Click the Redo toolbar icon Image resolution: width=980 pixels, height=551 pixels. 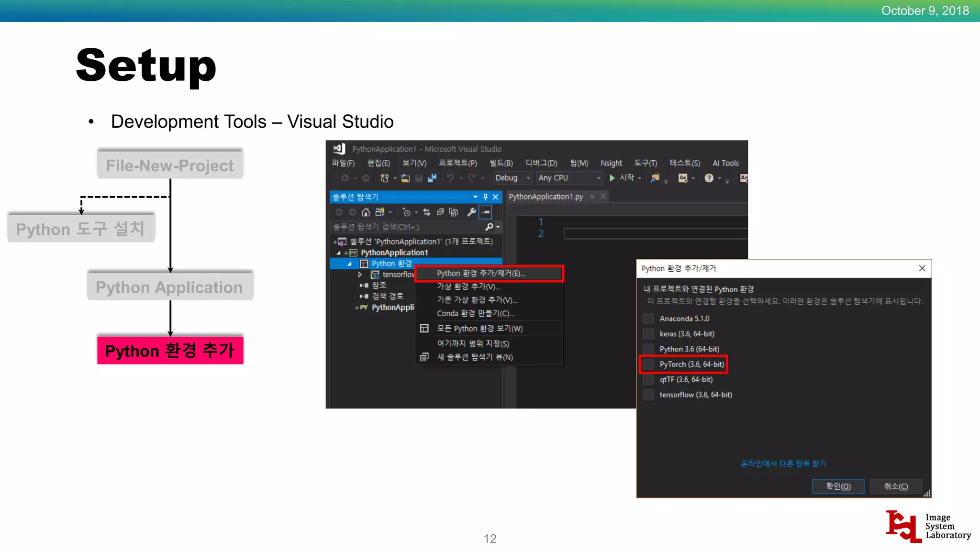tap(472, 178)
